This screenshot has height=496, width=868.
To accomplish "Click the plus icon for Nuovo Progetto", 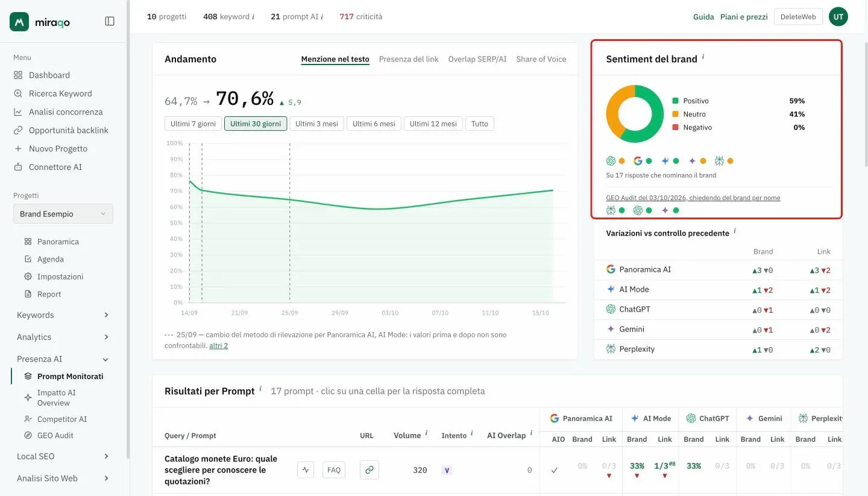I will 17,149.
